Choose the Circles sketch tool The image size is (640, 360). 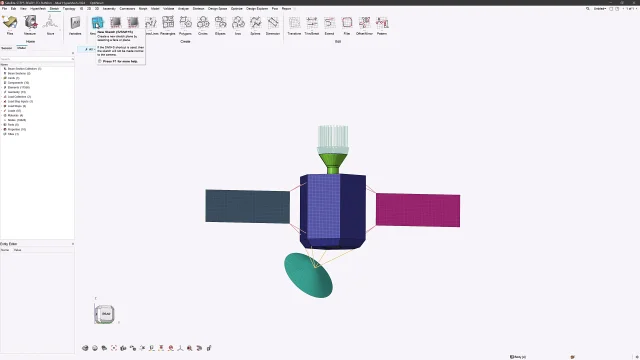(203, 25)
